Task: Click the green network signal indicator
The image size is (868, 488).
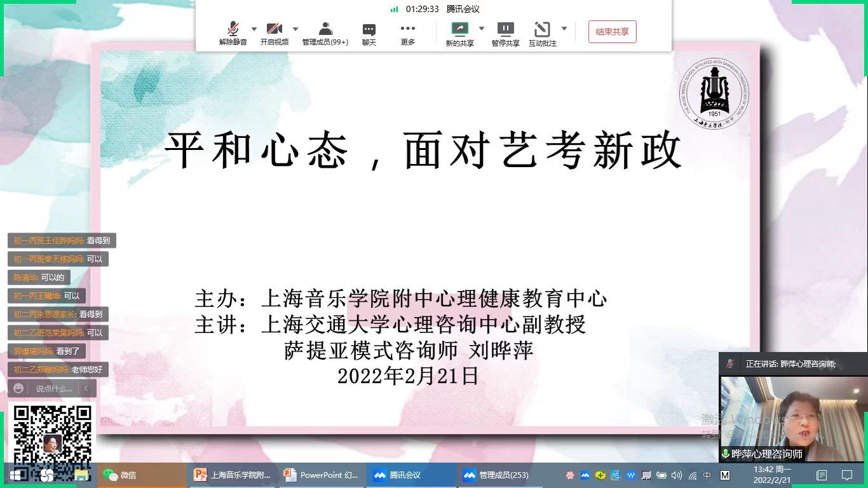Action: coord(394,9)
